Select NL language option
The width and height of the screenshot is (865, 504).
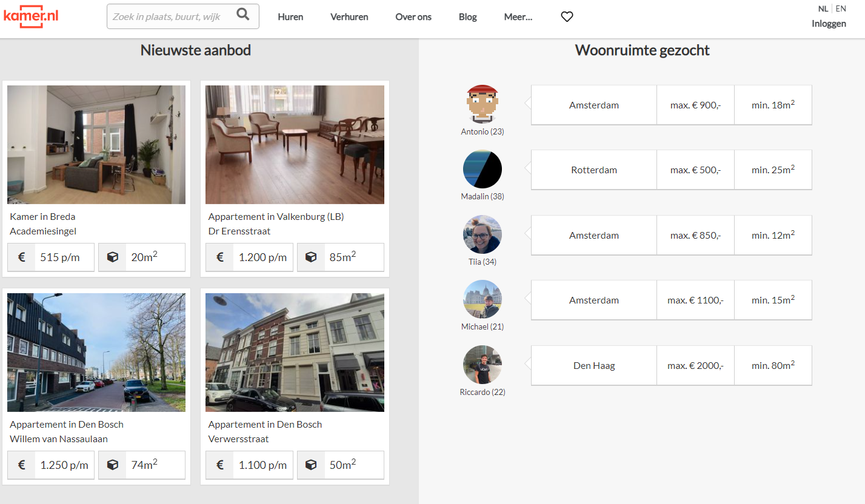[823, 8]
